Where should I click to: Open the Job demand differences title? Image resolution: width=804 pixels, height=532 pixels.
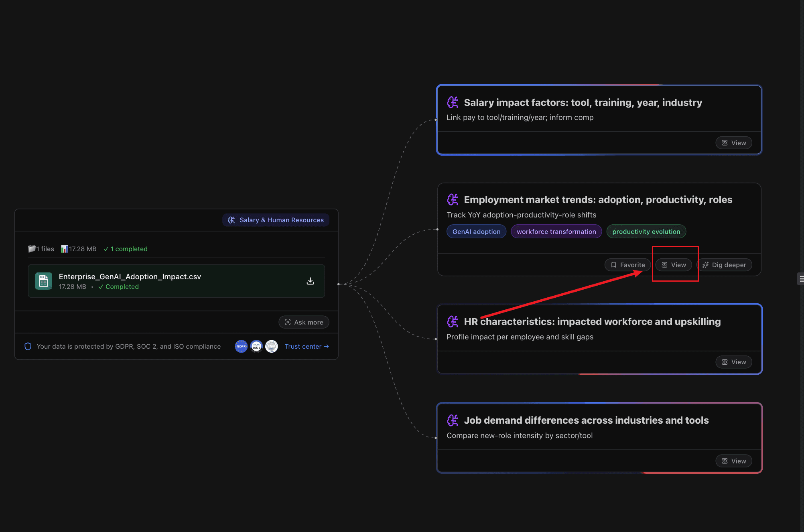(x=586, y=420)
